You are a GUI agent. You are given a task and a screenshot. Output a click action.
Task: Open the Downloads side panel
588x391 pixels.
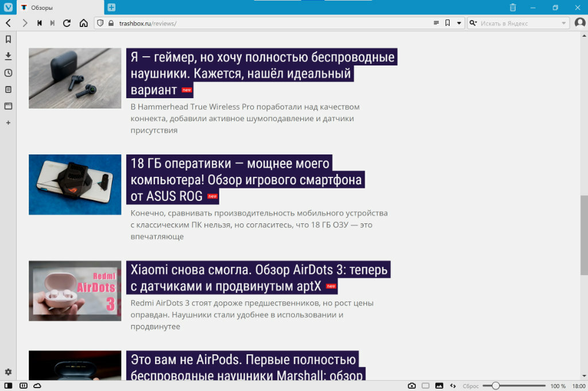[x=8, y=56]
